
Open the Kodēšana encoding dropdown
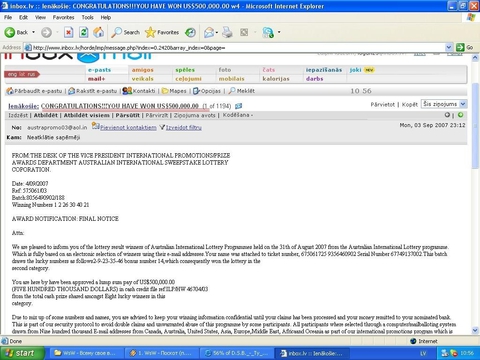click(x=238, y=115)
